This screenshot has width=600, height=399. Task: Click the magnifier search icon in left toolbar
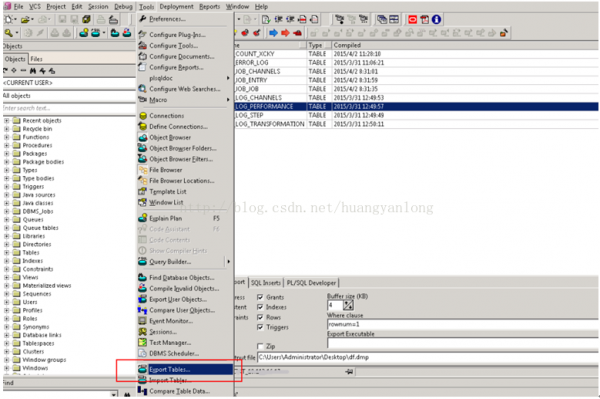(x=8, y=33)
